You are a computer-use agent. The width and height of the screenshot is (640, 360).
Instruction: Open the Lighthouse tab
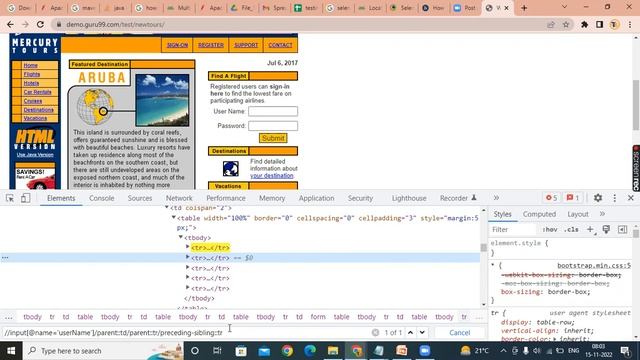pos(409,198)
